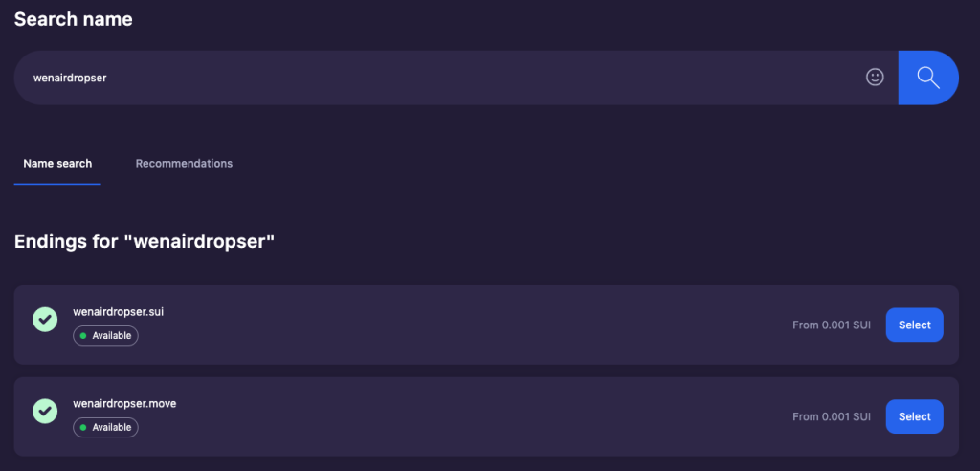Viewport: 980px width, 471px height.
Task: Click the Endings for "wenairdropser" heading
Action: 145,241
